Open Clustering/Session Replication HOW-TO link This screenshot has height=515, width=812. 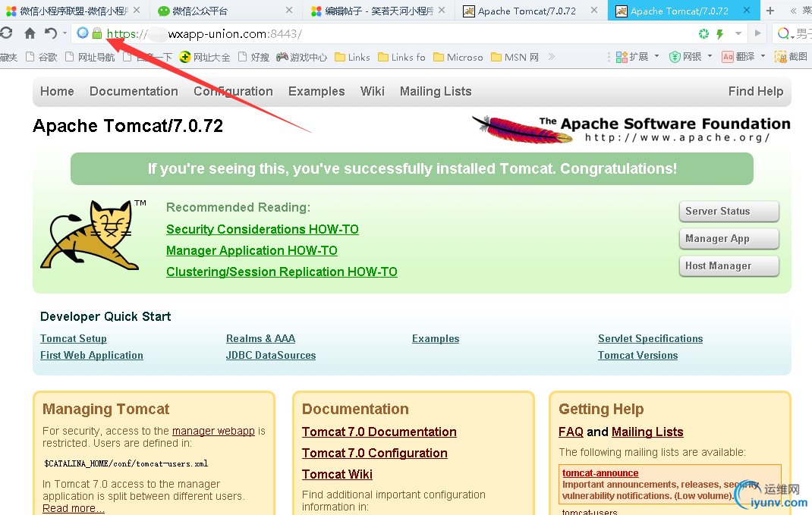click(282, 272)
